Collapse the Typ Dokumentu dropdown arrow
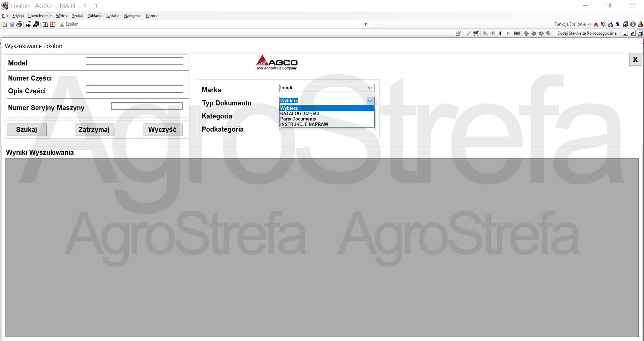This screenshot has width=644, height=341. pos(370,101)
